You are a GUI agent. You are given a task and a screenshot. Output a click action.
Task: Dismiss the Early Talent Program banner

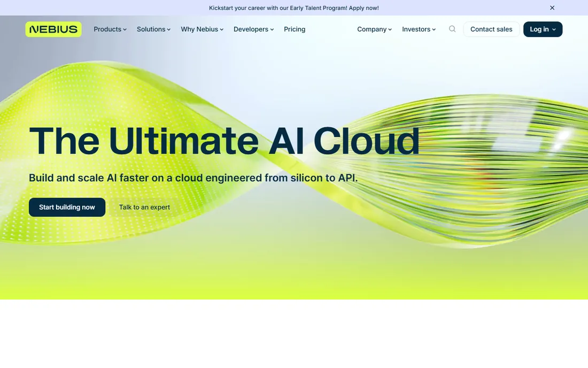552,8
